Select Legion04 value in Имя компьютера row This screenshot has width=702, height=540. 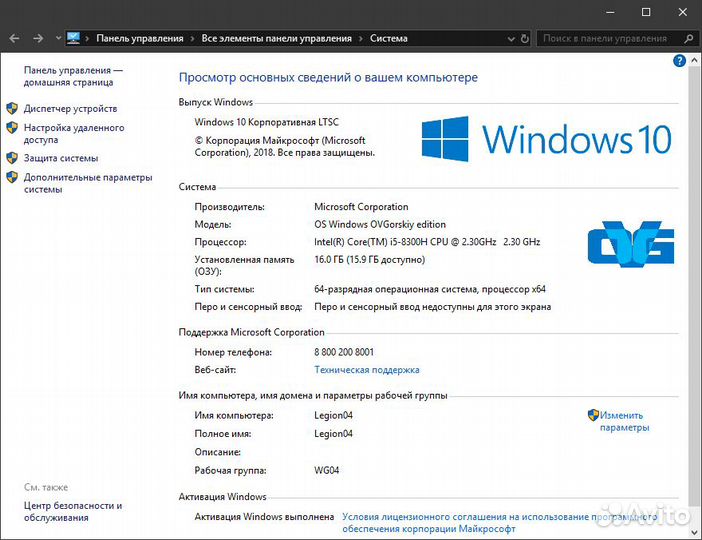pos(334,416)
